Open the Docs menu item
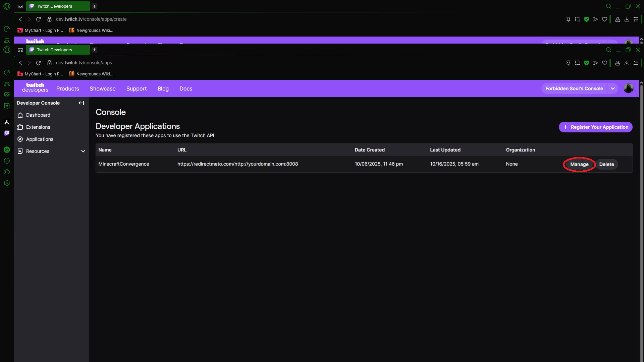The width and height of the screenshot is (644, 362). click(x=185, y=88)
